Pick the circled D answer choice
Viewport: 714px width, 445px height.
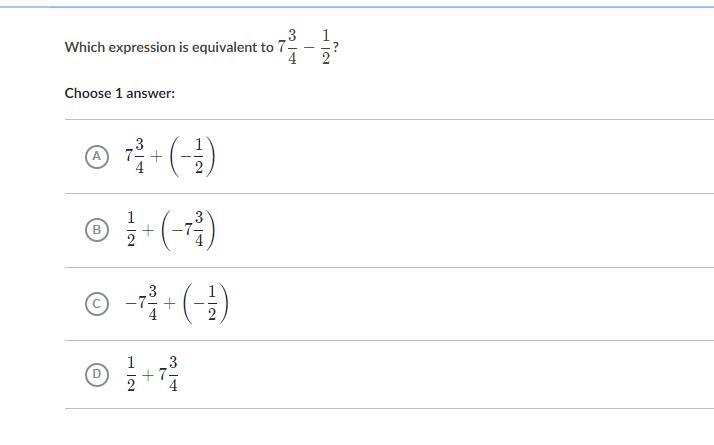pyautogui.click(x=97, y=375)
